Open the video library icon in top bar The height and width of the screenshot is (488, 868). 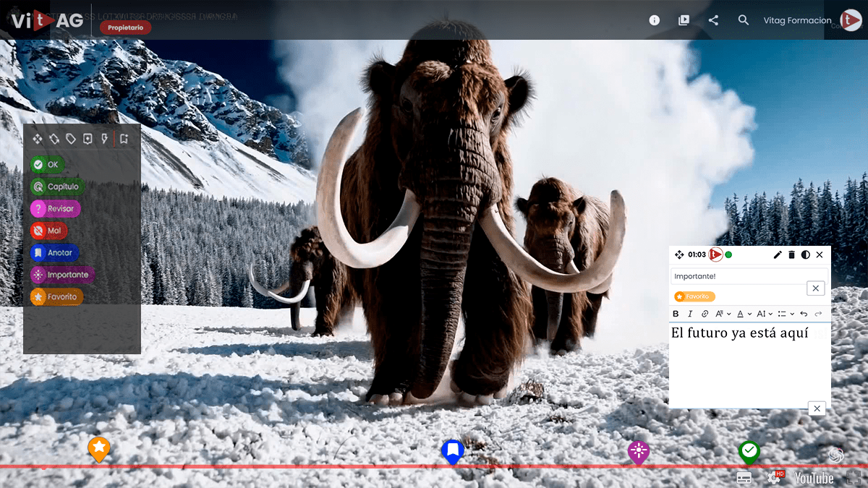pos(684,20)
